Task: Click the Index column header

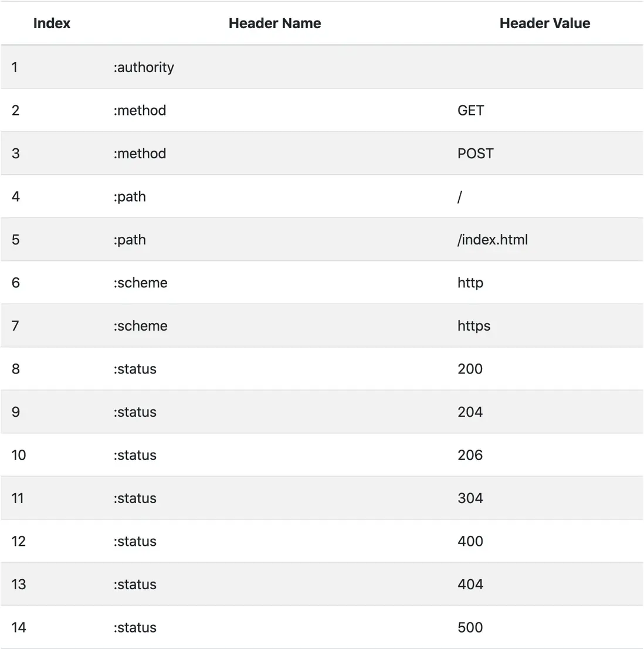Action: tap(52, 23)
